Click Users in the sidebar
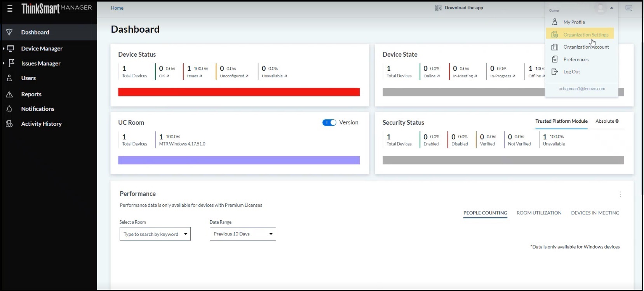The image size is (644, 291). 28,78
